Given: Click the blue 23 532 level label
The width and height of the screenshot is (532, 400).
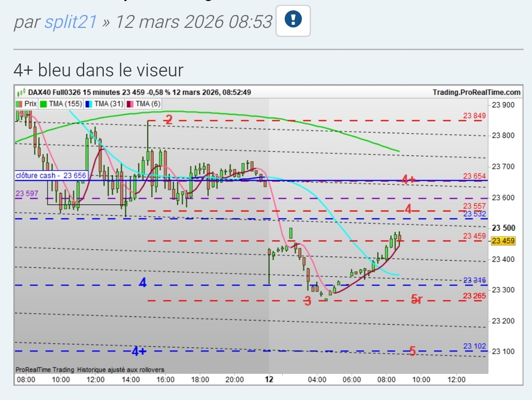Looking at the screenshot, I should (474, 214).
